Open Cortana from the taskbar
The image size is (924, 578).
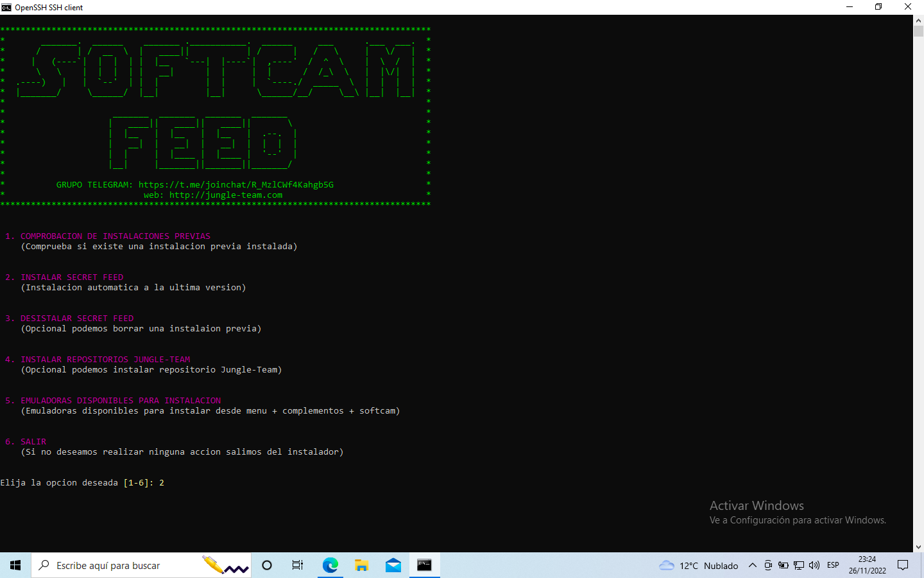(267, 565)
